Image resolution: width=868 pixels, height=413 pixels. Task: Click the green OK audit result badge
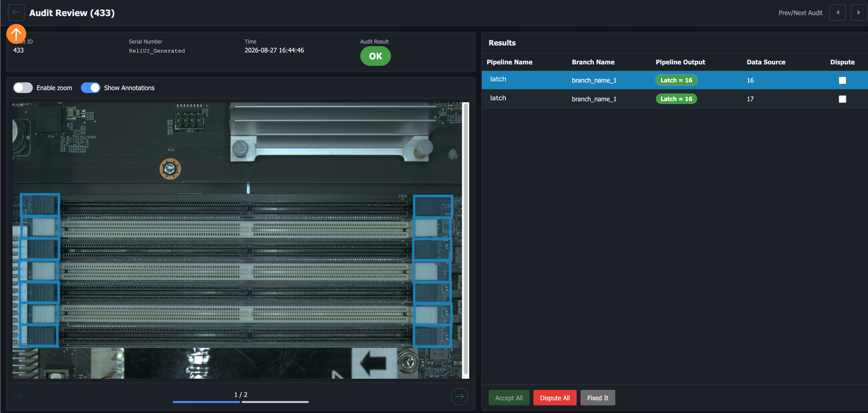pyautogui.click(x=375, y=56)
